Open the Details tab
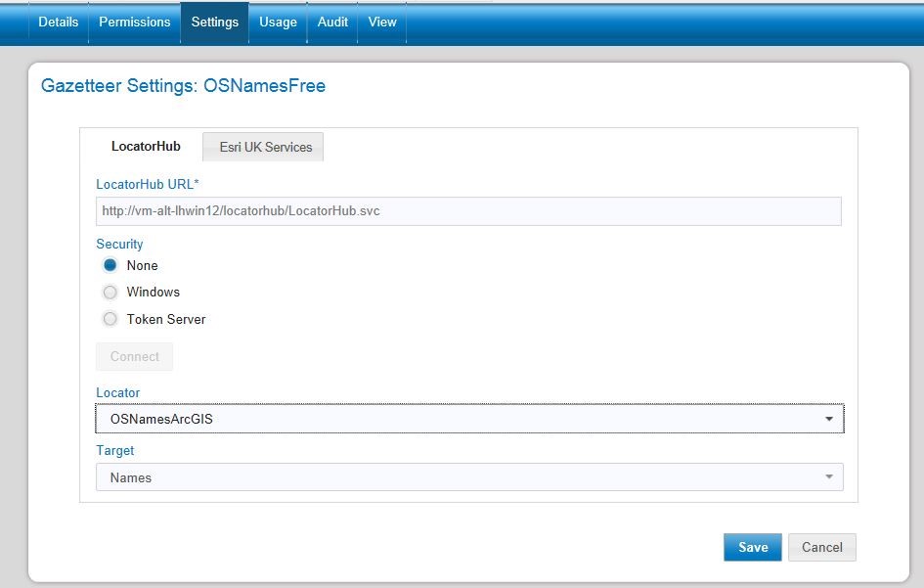This screenshot has height=588, width=924. [x=59, y=23]
